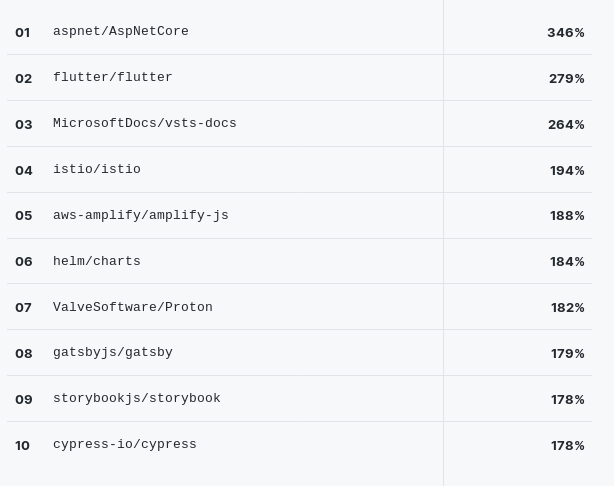This screenshot has width=614, height=486.
Task: Click rank number 05
Action: coord(23,216)
